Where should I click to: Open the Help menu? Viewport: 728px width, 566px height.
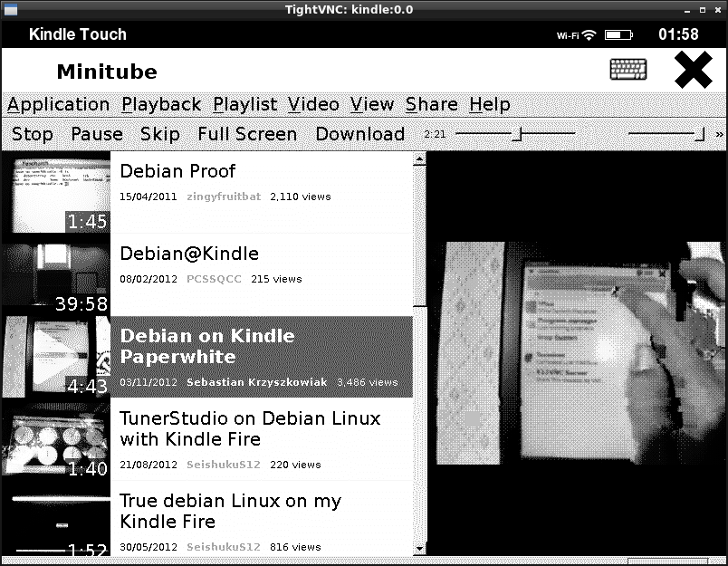pyautogui.click(x=489, y=104)
